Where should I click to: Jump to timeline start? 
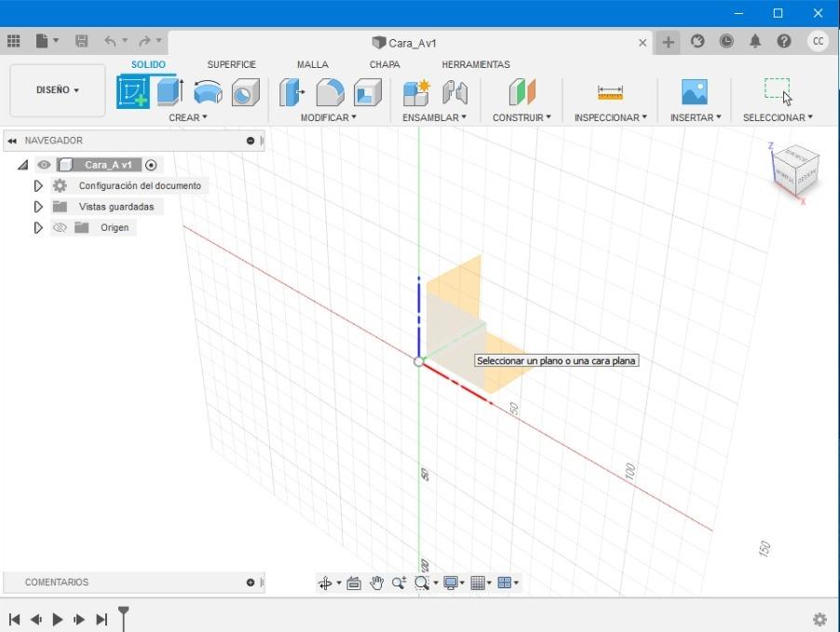point(15,620)
